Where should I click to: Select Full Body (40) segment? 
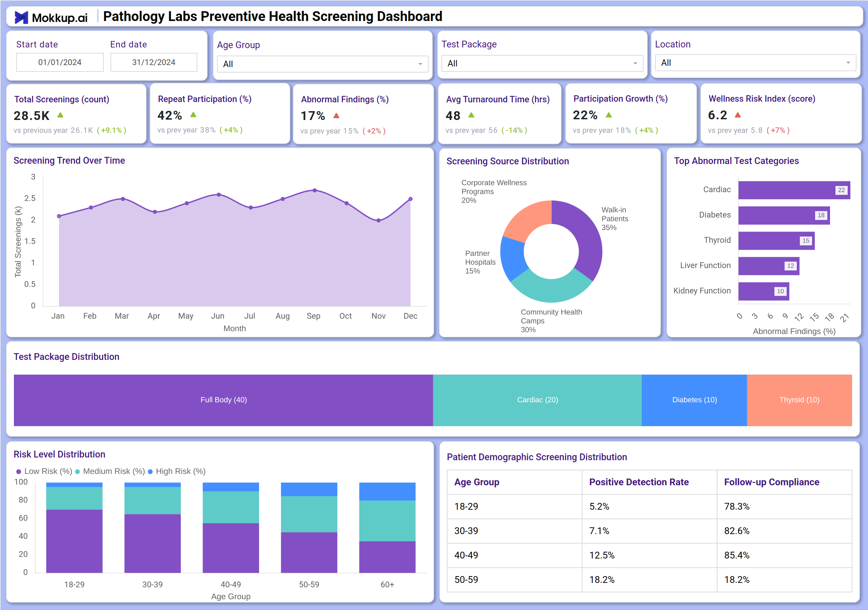click(223, 400)
